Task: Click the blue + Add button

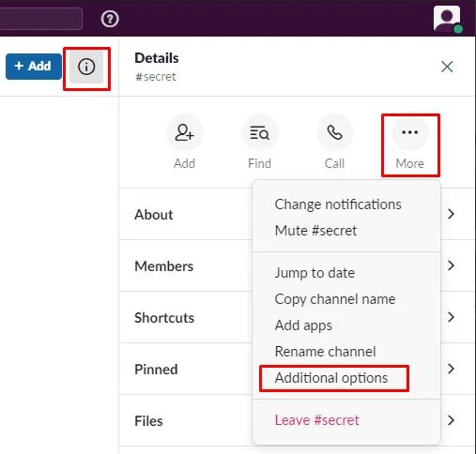Action: (x=34, y=67)
